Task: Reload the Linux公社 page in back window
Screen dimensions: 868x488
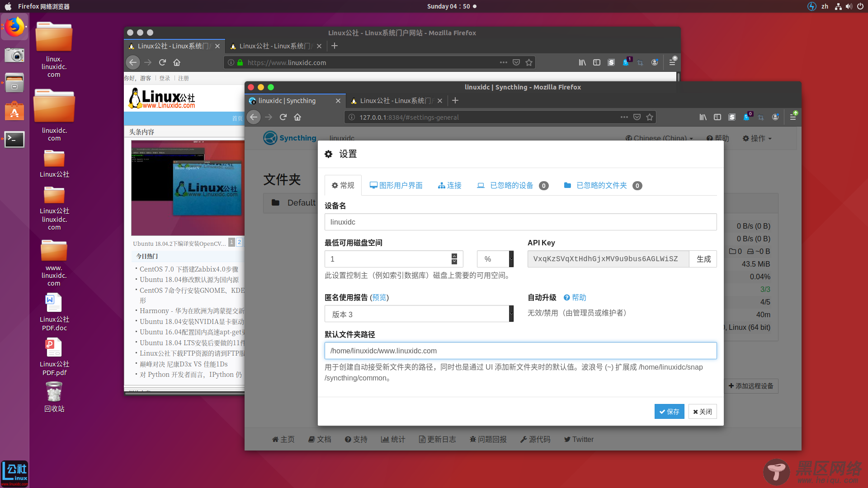Action: pyautogui.click(x=162, y=62)
